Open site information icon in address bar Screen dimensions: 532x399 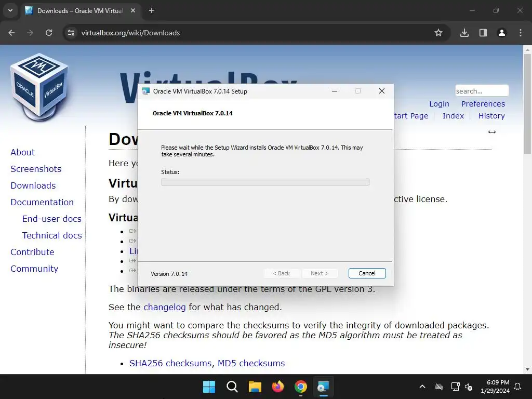point(71,33)
